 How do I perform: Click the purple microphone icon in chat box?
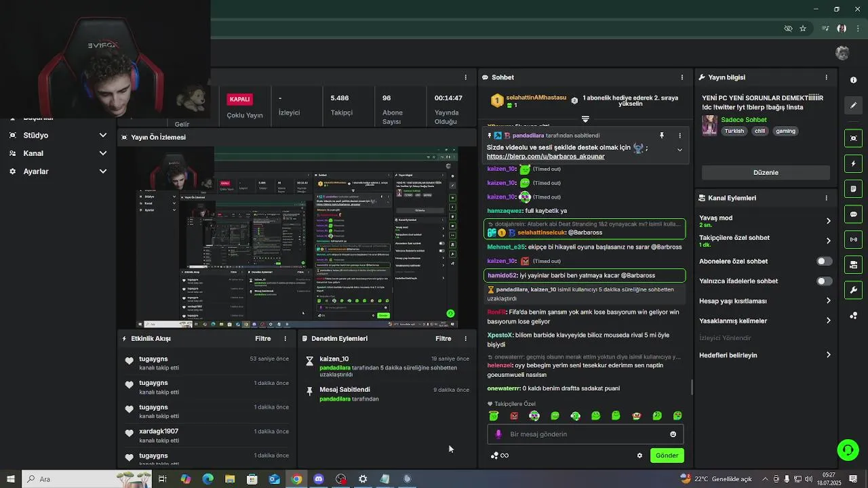pyautogui.click(x=498, y=434)
